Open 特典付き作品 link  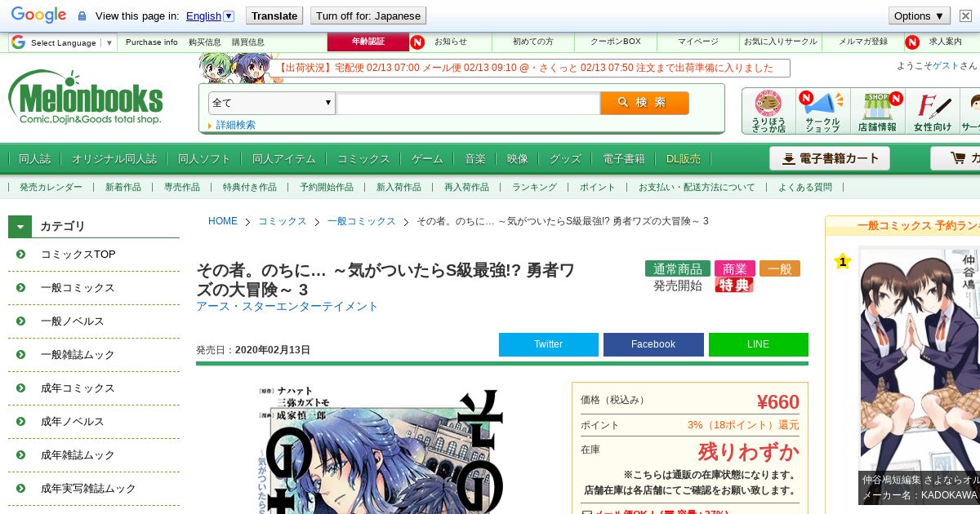pos(250,187)
